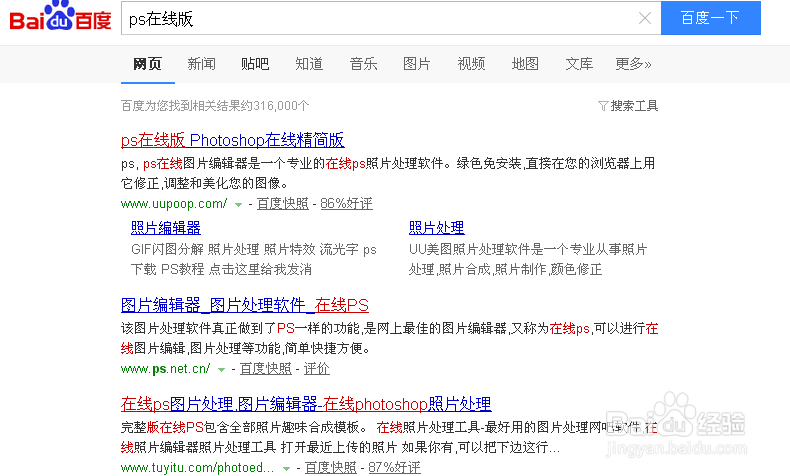Click the Baidu logo
The image size is (790, 476).
click(x=60, y=16)
